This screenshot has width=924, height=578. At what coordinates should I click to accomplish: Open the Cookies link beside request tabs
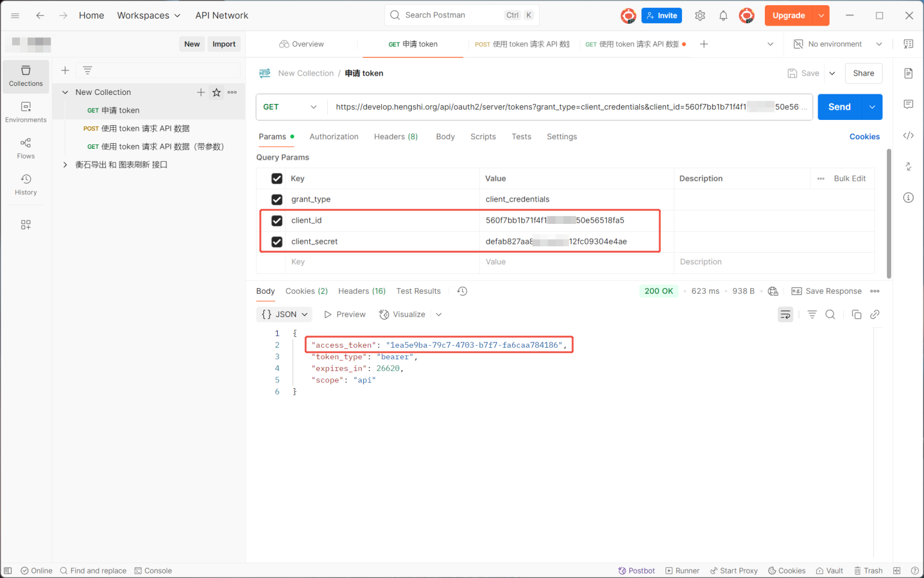pyautogui.click(x=864, y=137)
